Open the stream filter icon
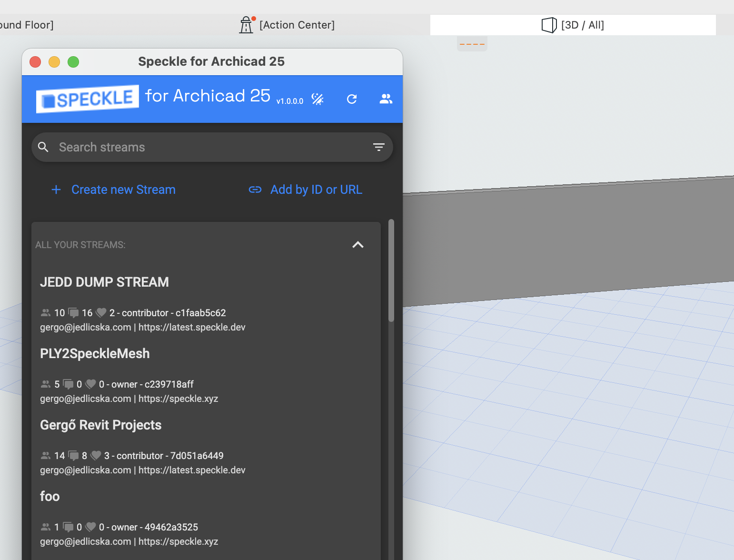This screenshot has height=560, width=734. tap(379, 147)
